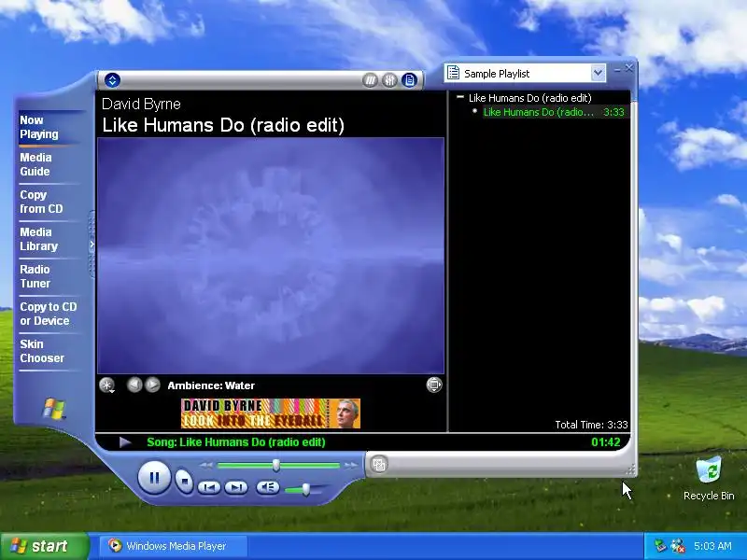This screenshot has width=747, height=560.
Task: Fast forward using the double-right arrows
Action: click(x=351, y=465)
